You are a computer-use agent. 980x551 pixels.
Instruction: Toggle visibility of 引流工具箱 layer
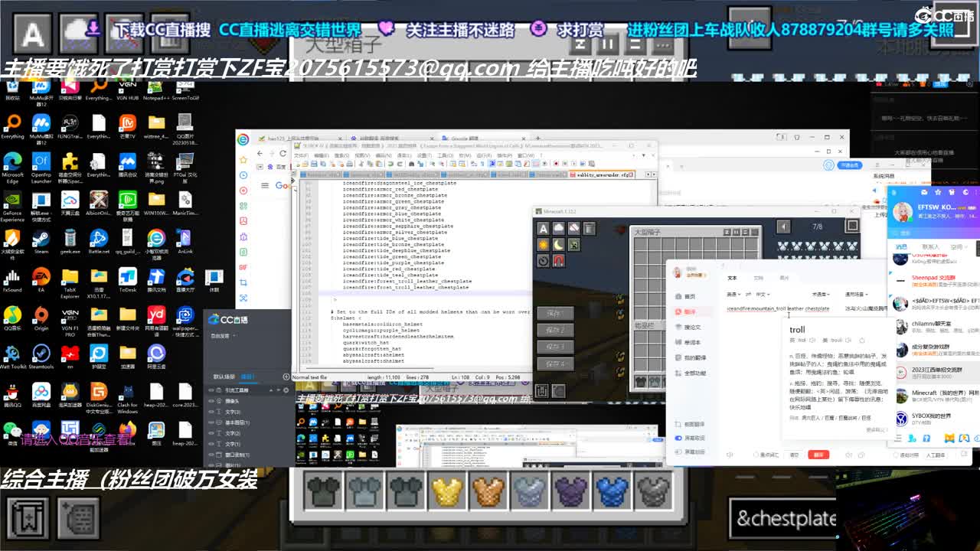point(212,390)
